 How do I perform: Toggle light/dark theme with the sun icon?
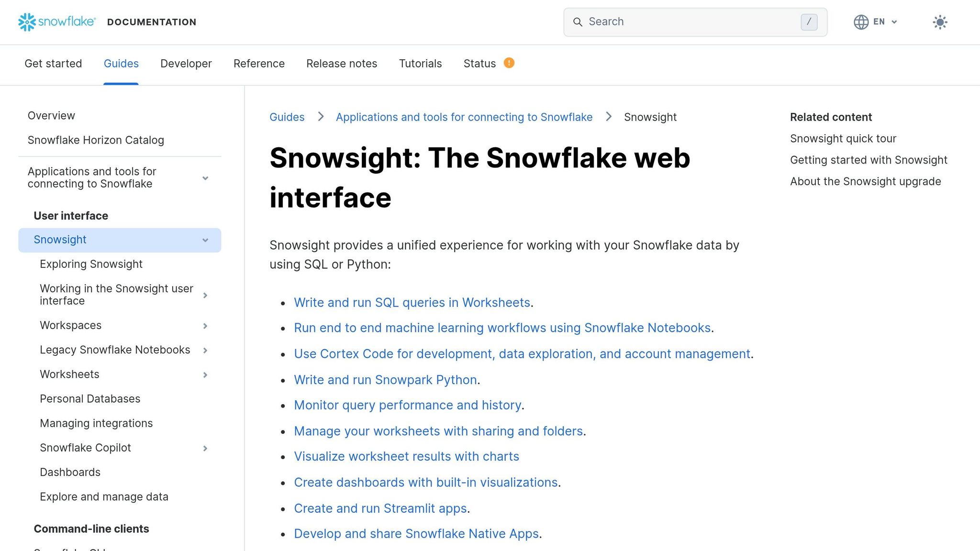(939, 22)
